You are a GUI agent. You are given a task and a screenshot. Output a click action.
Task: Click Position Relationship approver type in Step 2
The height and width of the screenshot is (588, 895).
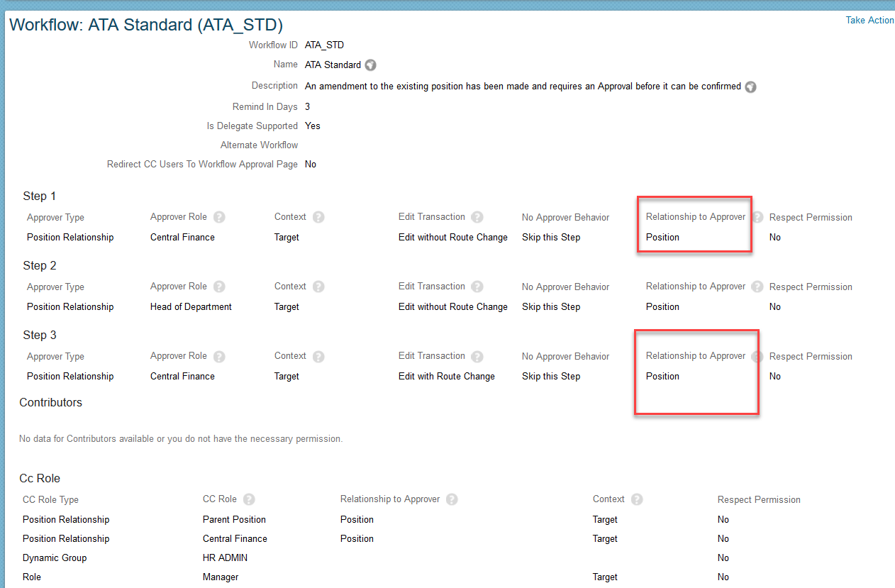click(x=70, y=307)
